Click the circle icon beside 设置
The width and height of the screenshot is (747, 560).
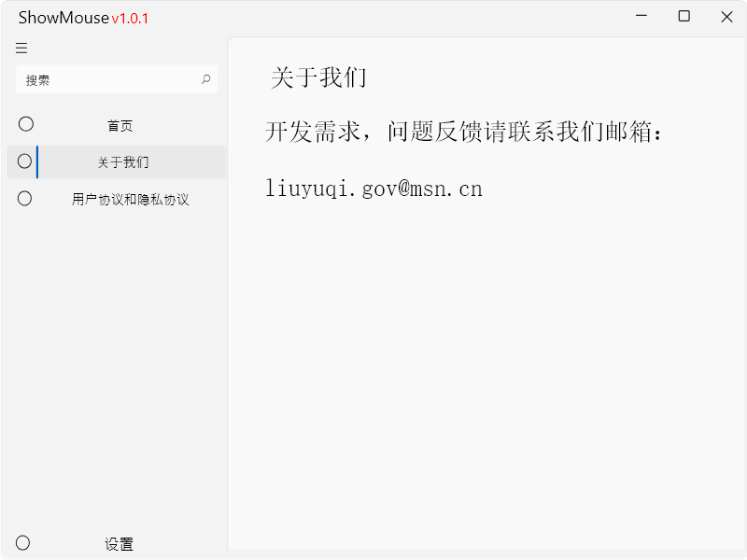[23, 542]
